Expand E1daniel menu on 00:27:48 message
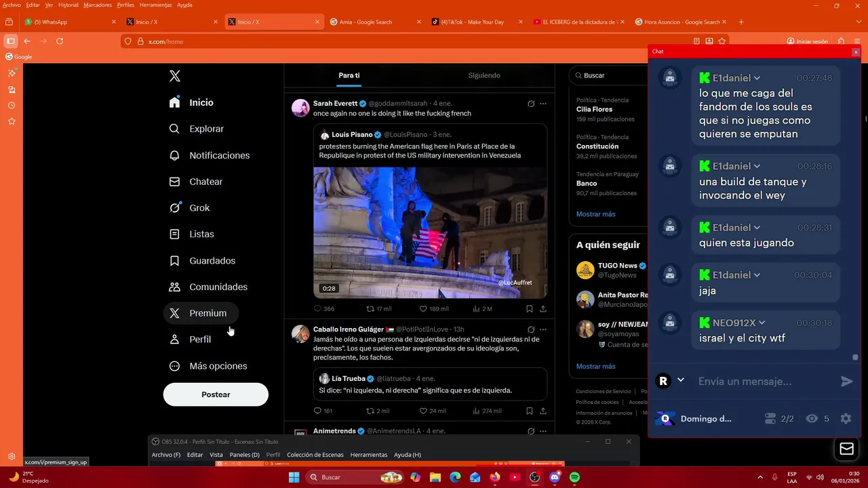This screenshot has width=868, height=488. [757, 78]
